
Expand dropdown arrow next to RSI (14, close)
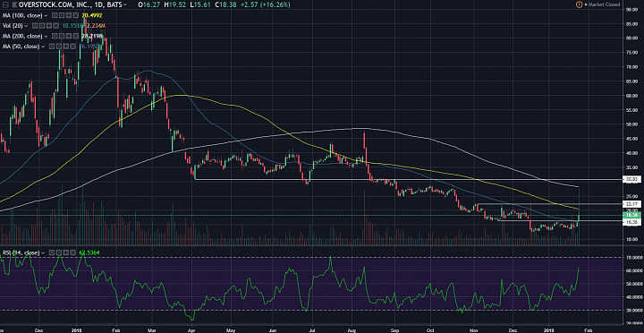43,253
